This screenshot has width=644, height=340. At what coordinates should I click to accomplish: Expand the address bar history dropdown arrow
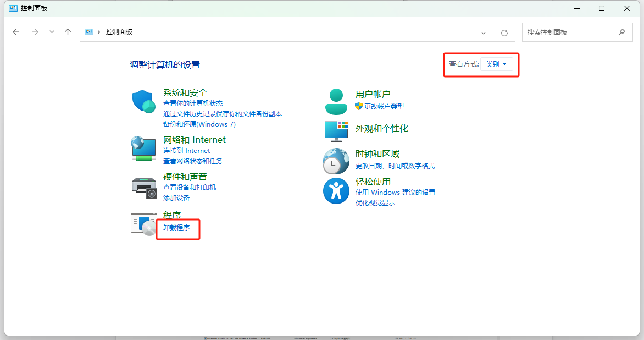tap(483, 32)
